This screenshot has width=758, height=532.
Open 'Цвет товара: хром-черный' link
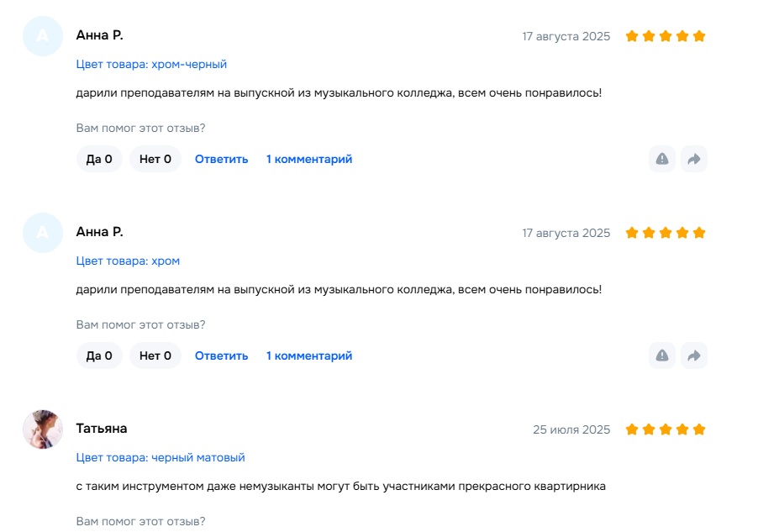(151, 64)
